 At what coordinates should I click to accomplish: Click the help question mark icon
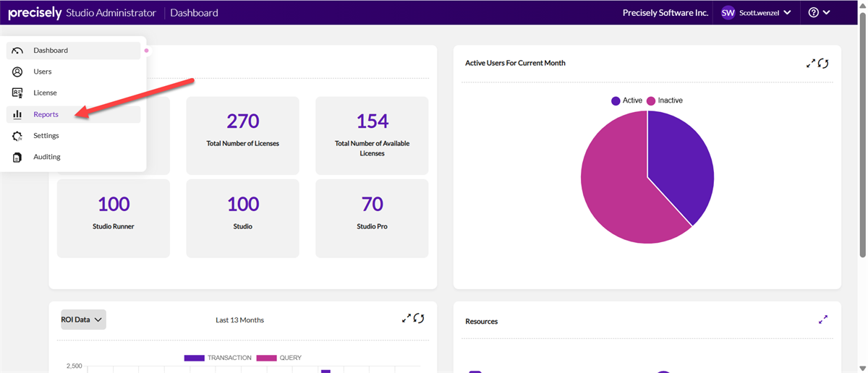[814, 12]
